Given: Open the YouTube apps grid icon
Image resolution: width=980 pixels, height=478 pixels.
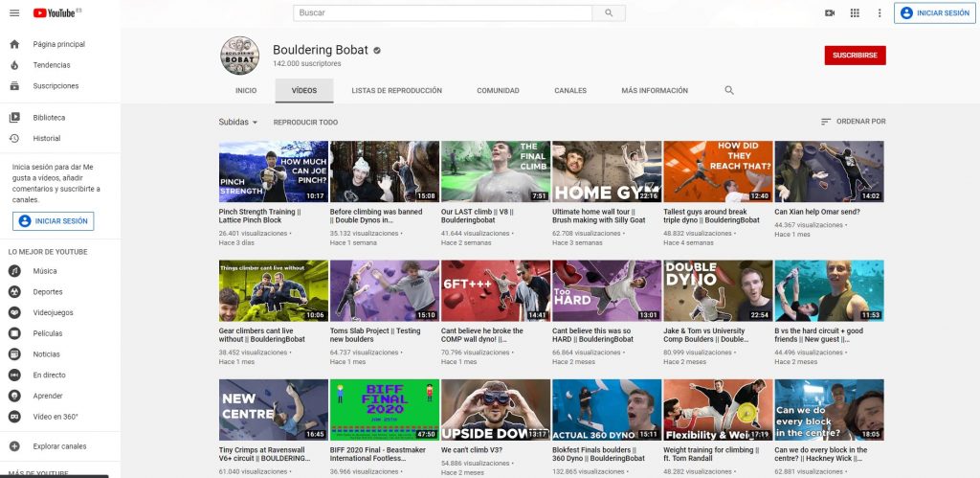Looking at the screenshot, I should pos(855,12).
